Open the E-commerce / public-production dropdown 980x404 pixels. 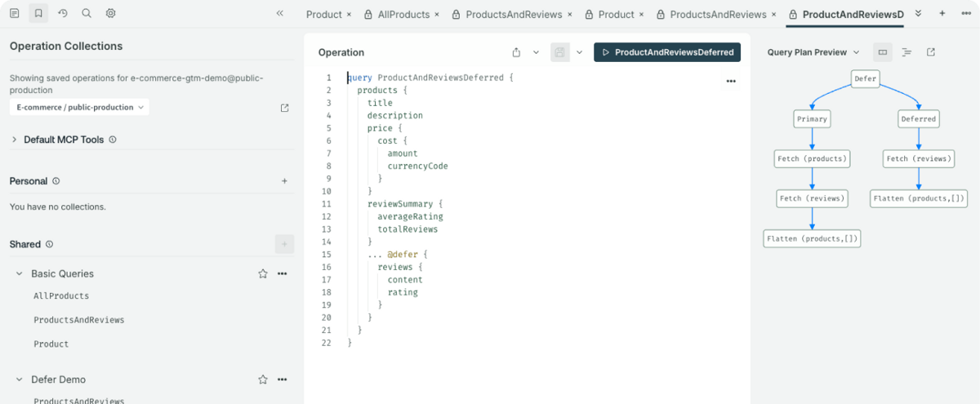pyautogui.click(x=79, y=108)
